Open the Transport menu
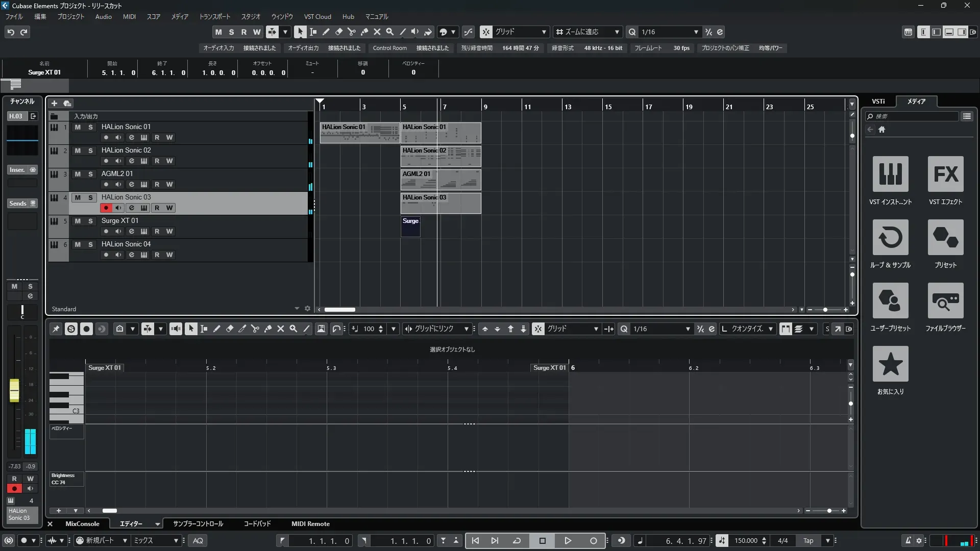This screenshot has height=551, width=980. (214, 16)
